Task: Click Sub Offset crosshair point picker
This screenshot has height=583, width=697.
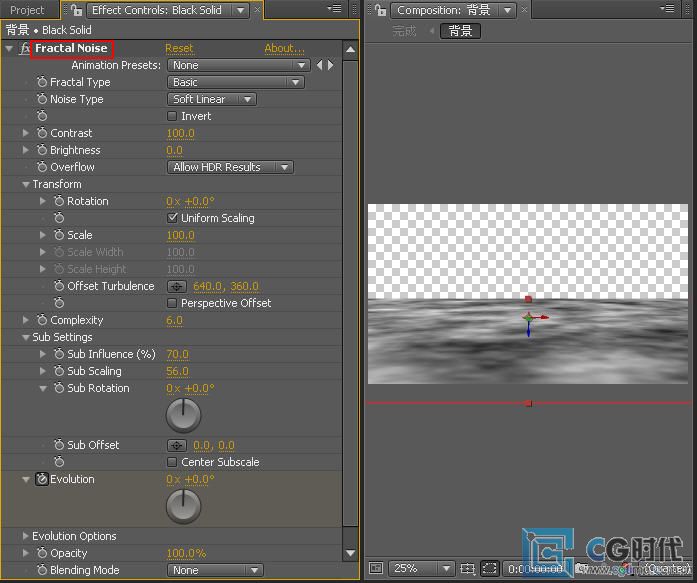Action: pos(176,445)
